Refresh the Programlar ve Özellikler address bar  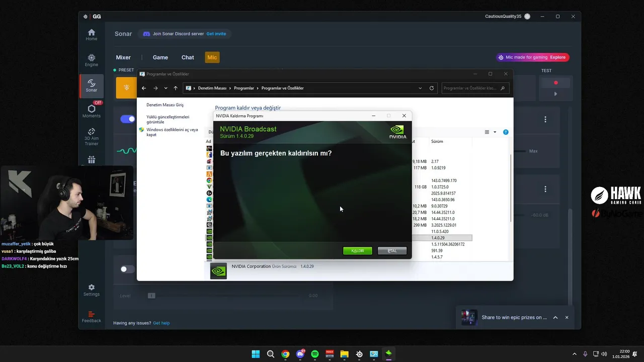point(432,88)
